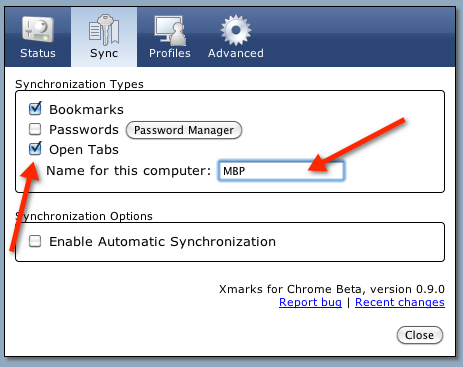Click the Open Tabs label text
The height and width of the screenshot is (367, 463).
[84, 150]
